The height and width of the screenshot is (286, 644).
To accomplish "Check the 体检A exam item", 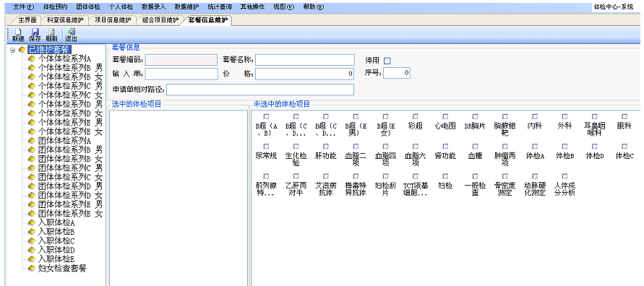I will coord(535,147).
